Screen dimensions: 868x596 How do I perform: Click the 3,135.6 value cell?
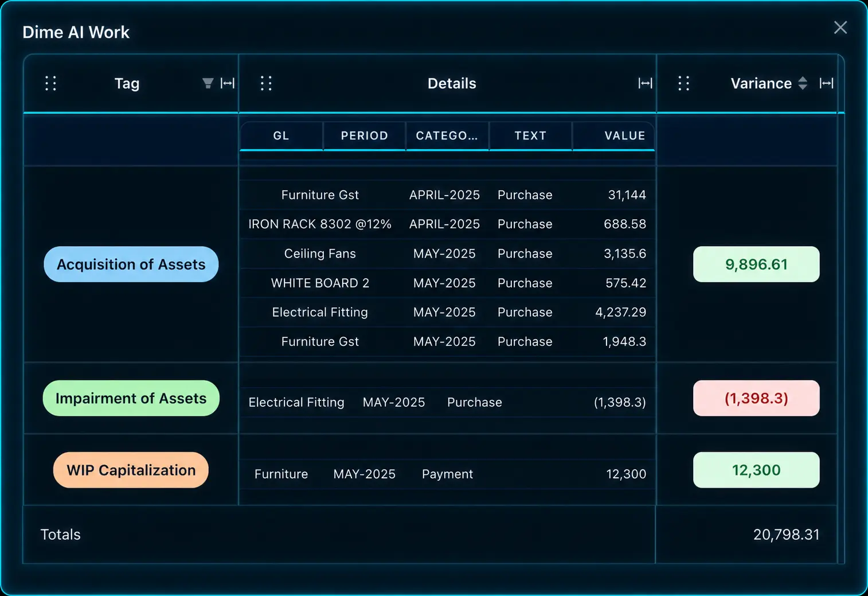(x=625, y=254)
